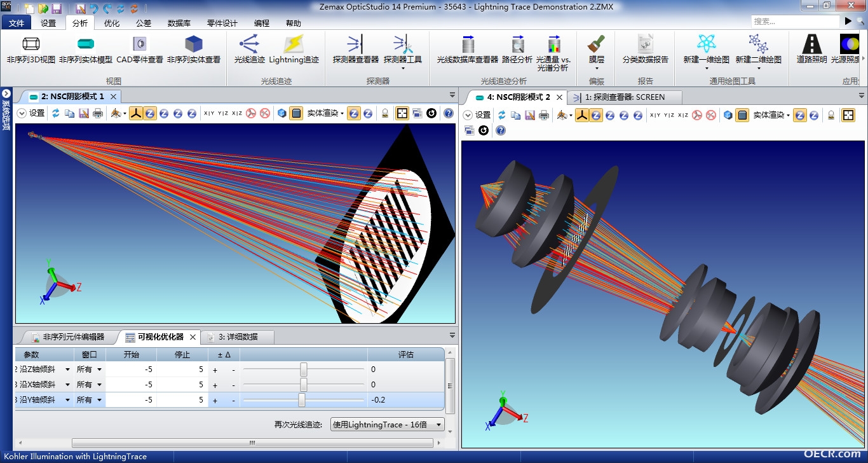Viewport: 868px width, 463px height.
Task: Open the 探测器查看器
Action: coord(355,50)
